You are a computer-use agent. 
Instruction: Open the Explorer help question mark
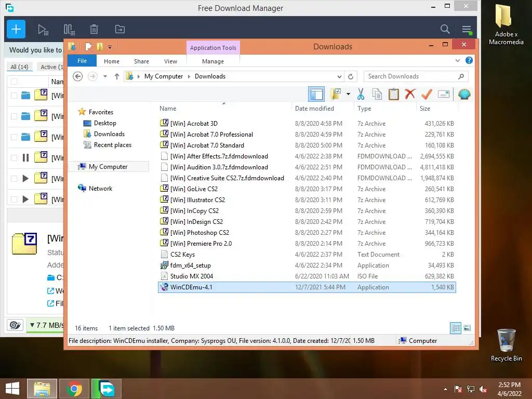pos(469,60)
